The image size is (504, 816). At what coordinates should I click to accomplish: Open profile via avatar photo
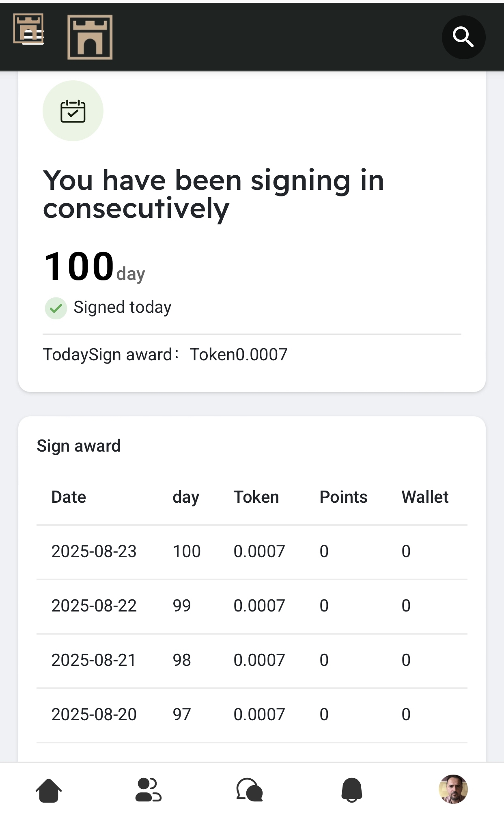[453, 789]
